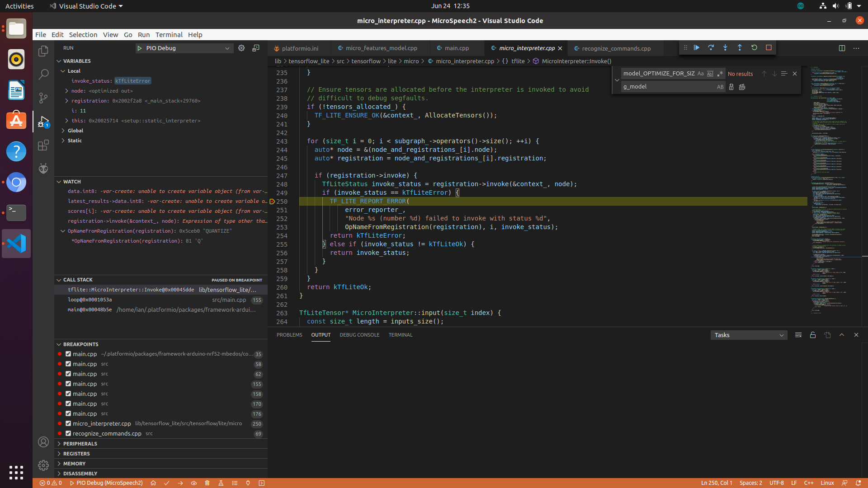Restart the debug session
This screenshot has width=868, height=488.
[x=755, y=47]
